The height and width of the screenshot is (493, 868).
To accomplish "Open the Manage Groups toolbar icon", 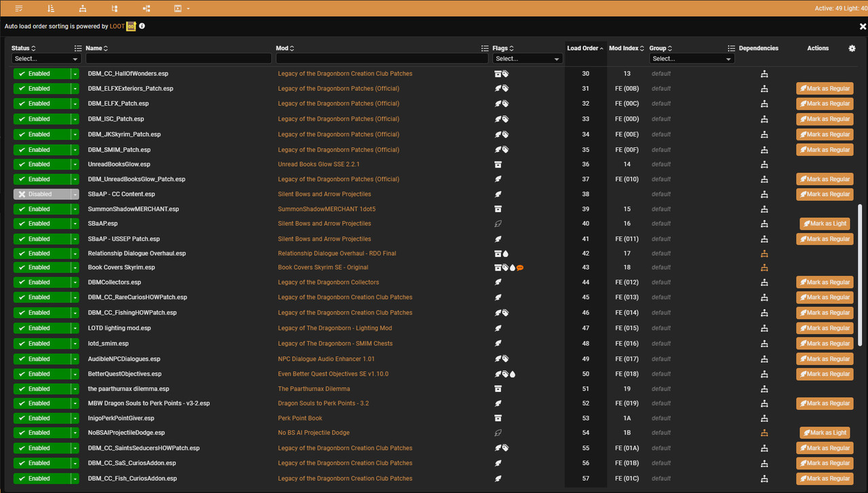I will 115,8.
